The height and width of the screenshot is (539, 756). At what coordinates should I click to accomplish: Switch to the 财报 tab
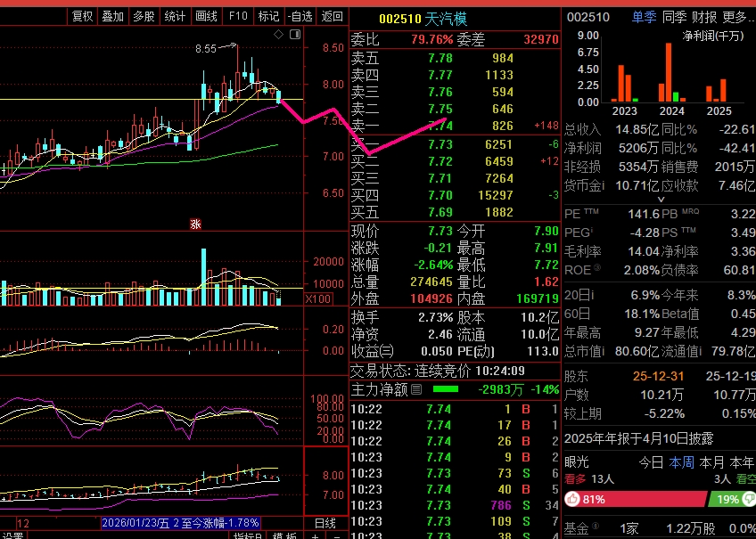click(704, 17)
